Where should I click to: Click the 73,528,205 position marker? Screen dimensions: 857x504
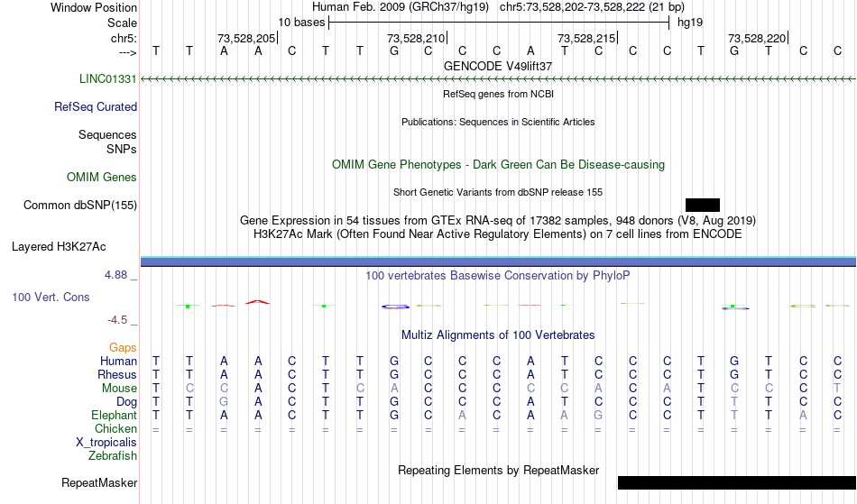pyautogui.click(x=247, y=38)
